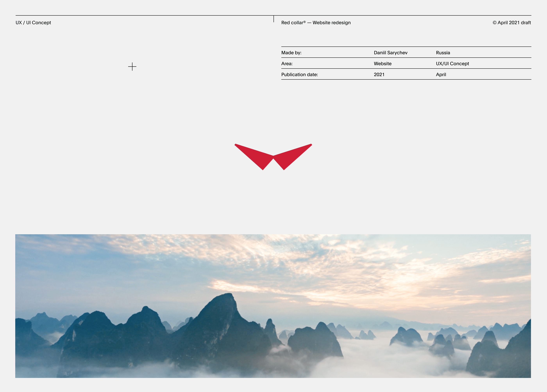Viewport: 547px width, 392px height.
Task: Click the 'UX / UI Concept' header text
Action: (33, 23)
